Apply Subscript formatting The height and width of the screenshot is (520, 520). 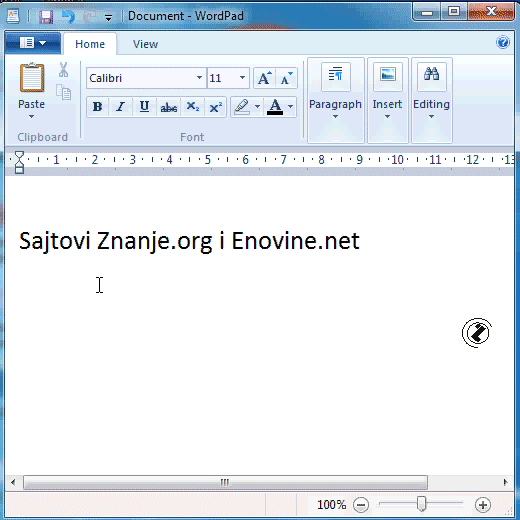[x=193, y=107]
